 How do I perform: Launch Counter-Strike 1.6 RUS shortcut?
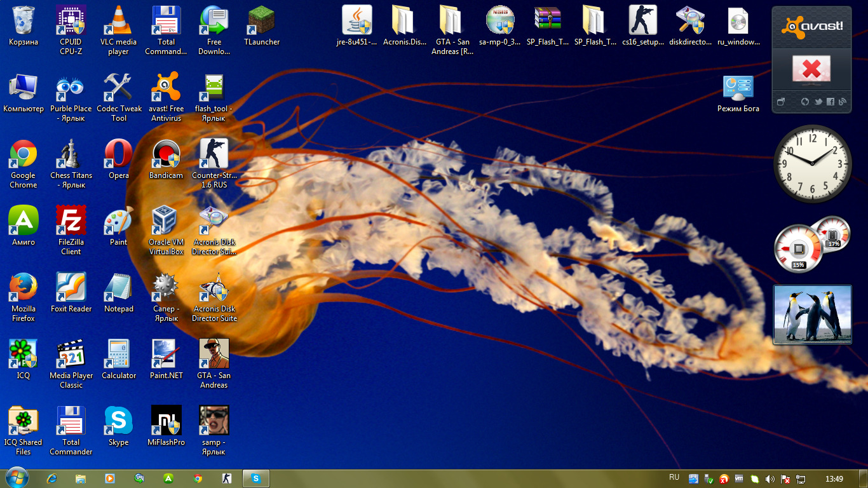click(x=214, y=155)
